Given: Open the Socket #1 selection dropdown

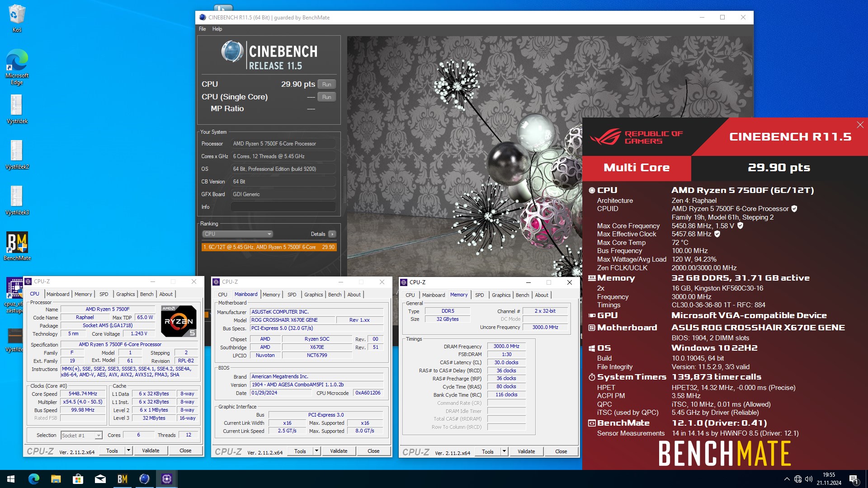Looking at the screenshot, I should point(81,436).
